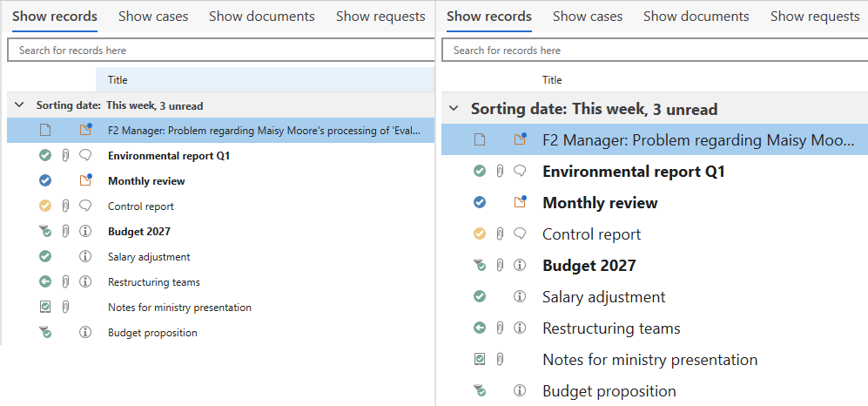Screen dimensions: 868x406
Task: Focus the record search box in right panel
Action: click(655, 51)
